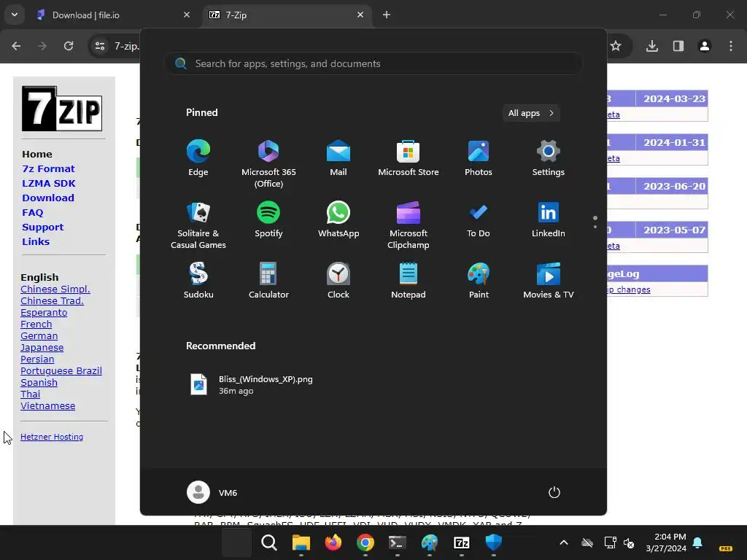Open Chrome profile menu

click(x=704, y=46)
